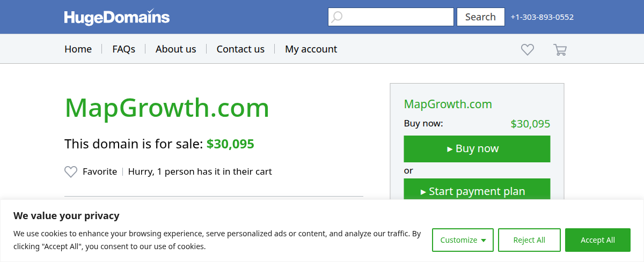Accept All cookies
The height and width of the screenshot is (262, 644).
(598, 240)
